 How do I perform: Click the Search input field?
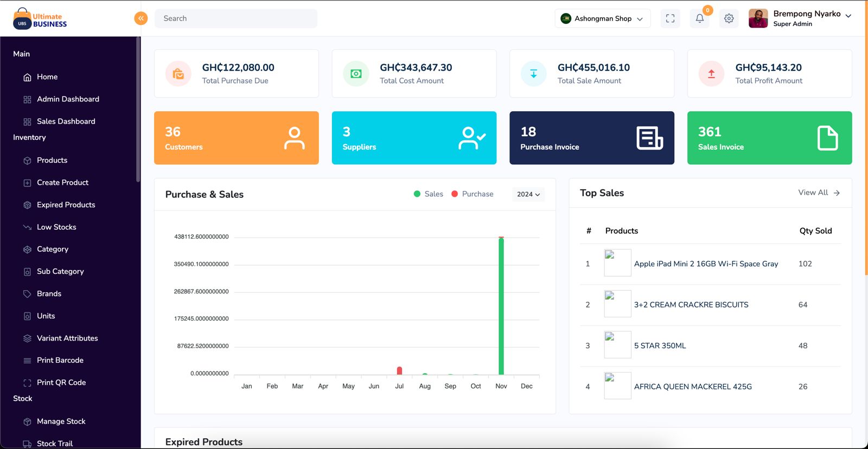pyautogui.click(x=236, y=18)
